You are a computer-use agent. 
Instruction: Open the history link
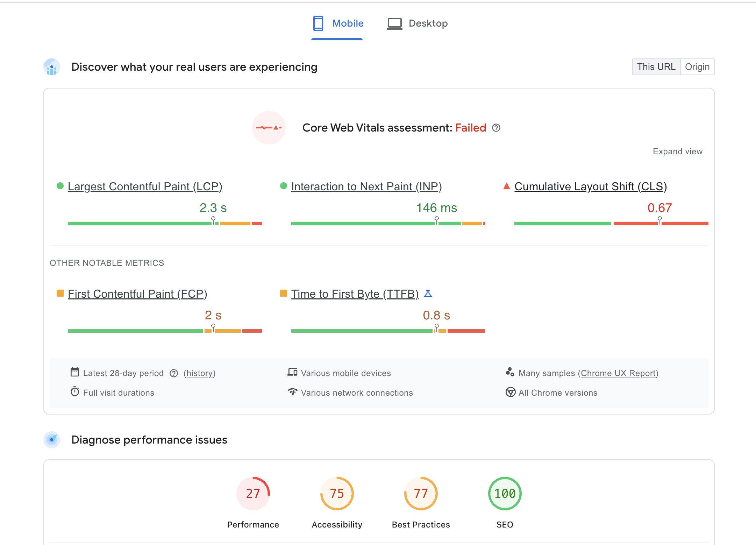click(199, 373)
